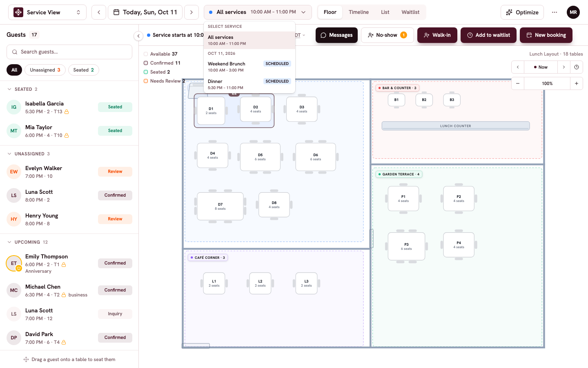588x368 pixels.
Task: Go to next day arrow
Action: tap(192, 12)
